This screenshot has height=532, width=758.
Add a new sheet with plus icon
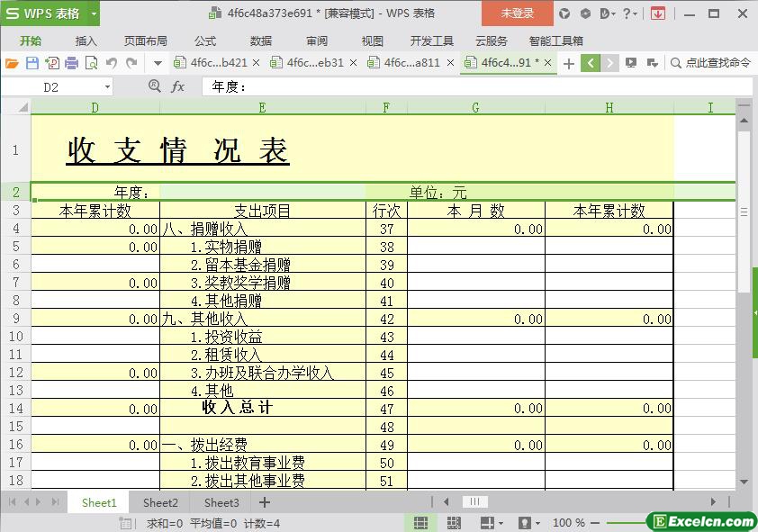pos(265,502)
